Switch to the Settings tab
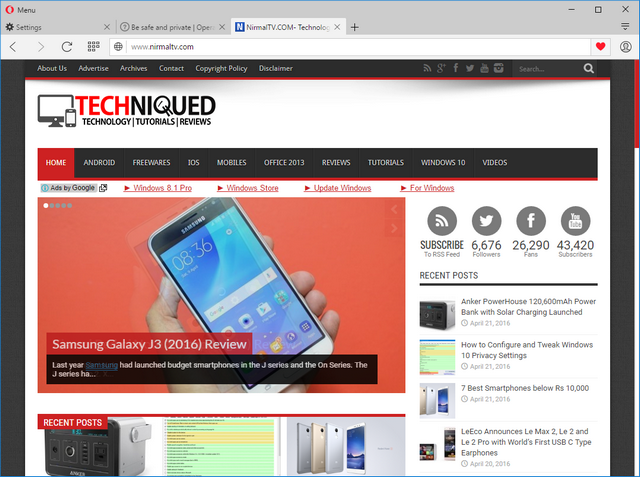 (55, 27)
